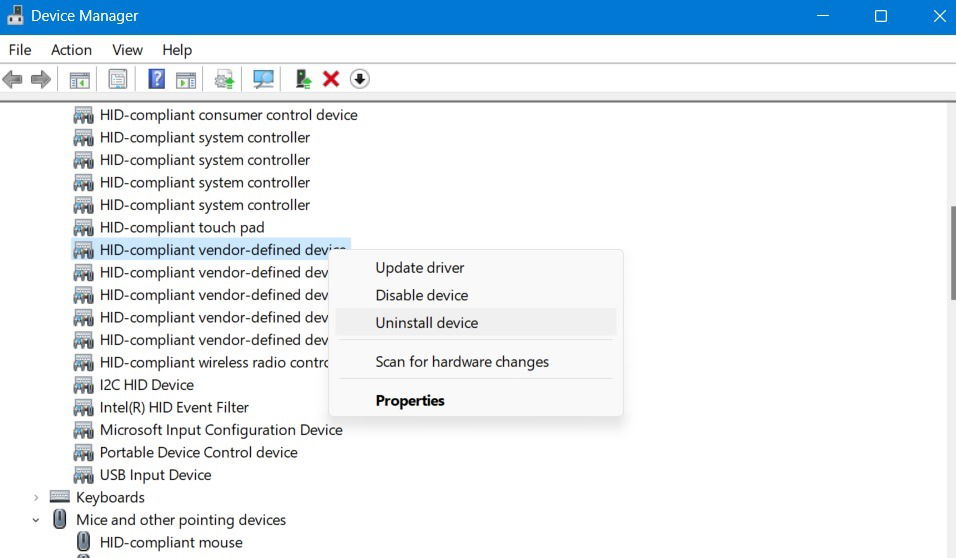Choose Uninstall device from context menu
Screen dimensions: 956x558
click(476, 323)
